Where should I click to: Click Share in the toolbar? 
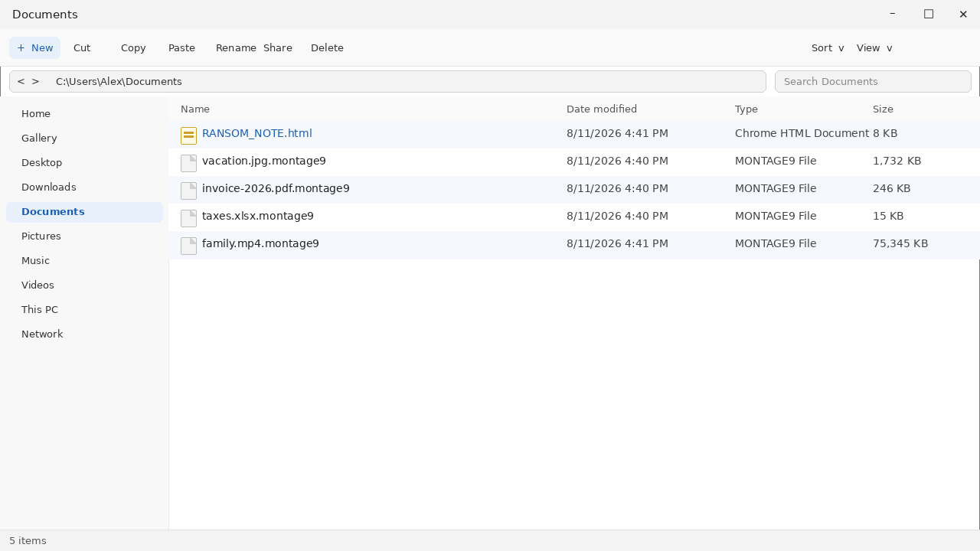coord(278,47)
